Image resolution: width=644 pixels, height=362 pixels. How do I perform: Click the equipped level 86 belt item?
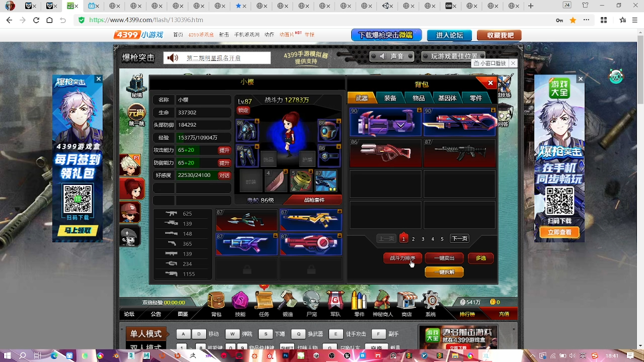coord(330,156)
